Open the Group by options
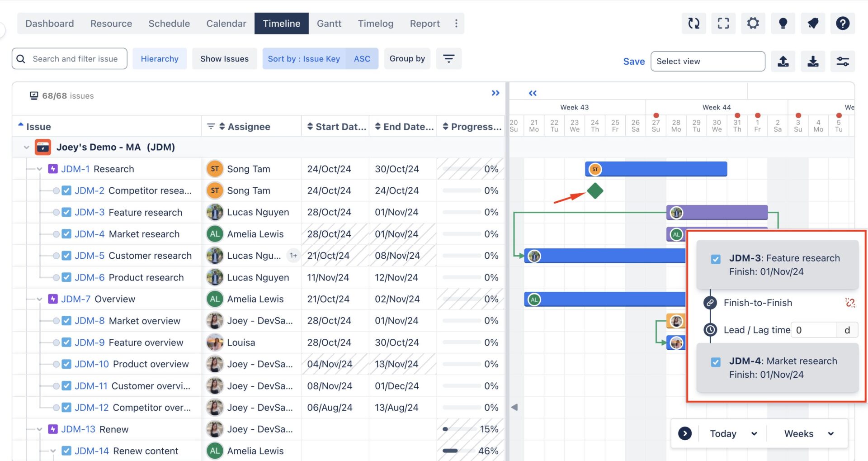The height and width of the screenshot is (461, 868). [407, 58]
